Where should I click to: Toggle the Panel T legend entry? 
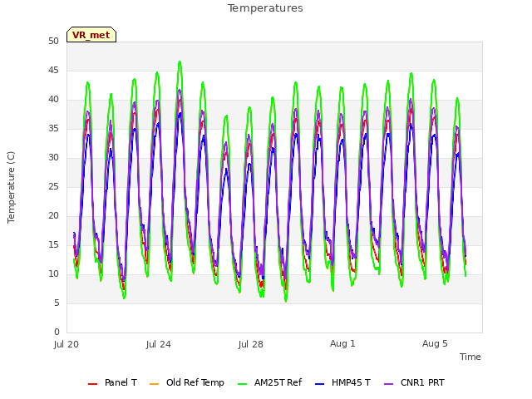click(x=112, y=382)
